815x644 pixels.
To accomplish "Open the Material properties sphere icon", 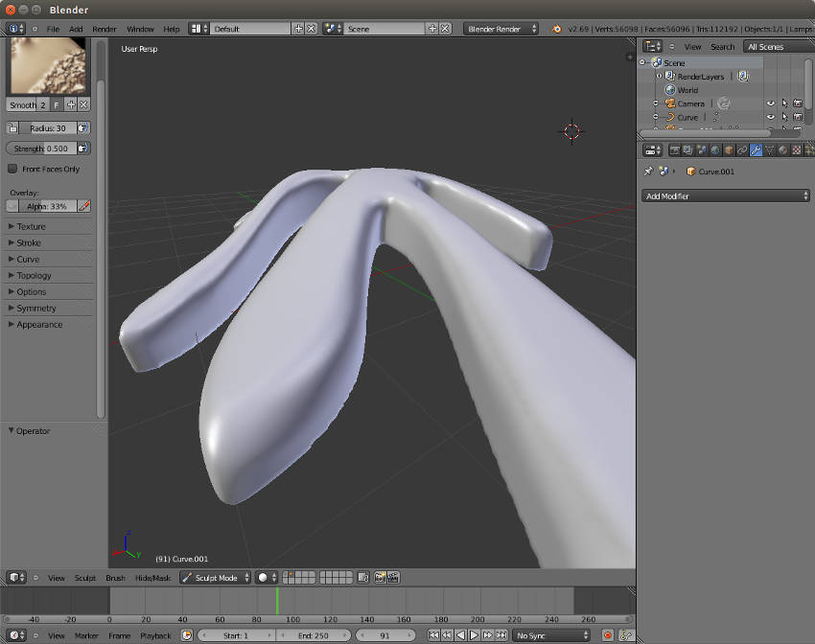I will pyautogui.click(x=782, y=150).
